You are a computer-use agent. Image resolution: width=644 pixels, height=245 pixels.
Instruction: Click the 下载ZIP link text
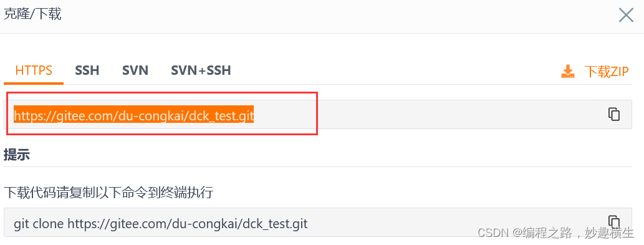[607, 72]
